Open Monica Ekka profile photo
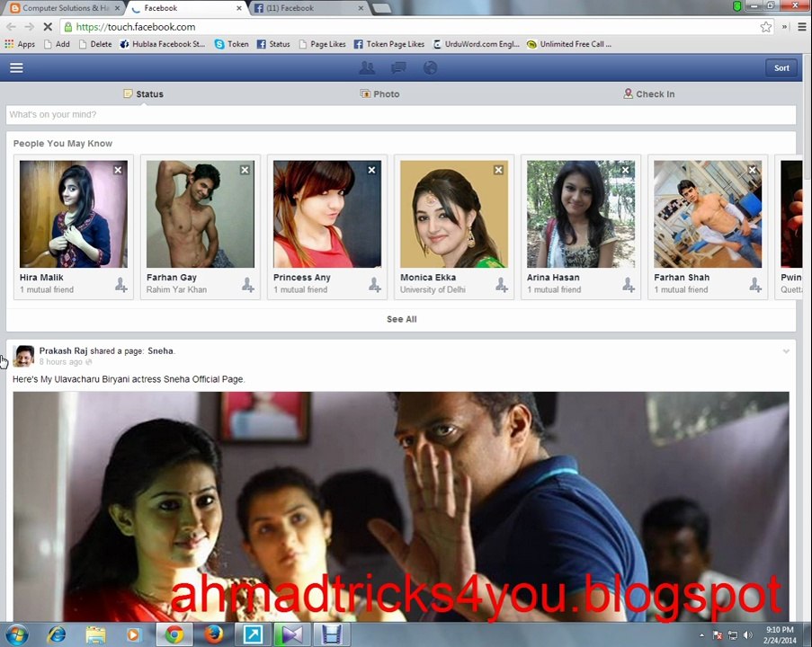This screenshot has height=647, width=812. tap(454, 214)
